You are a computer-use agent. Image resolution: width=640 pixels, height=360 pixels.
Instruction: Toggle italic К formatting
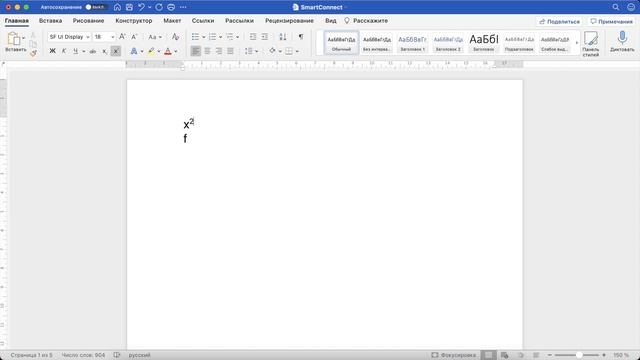click(x=64, y=51)
